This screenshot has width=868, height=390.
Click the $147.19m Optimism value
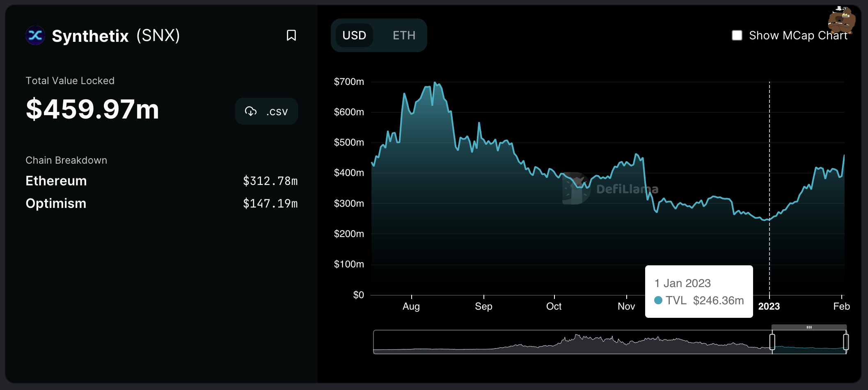[270, 203]
